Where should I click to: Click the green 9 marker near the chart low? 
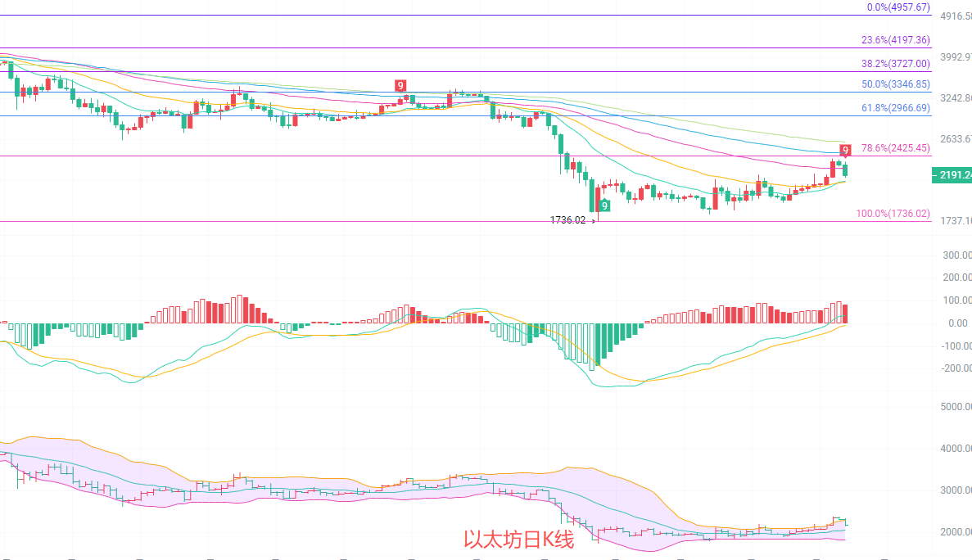pyautogui.click(x=604, y=205)
